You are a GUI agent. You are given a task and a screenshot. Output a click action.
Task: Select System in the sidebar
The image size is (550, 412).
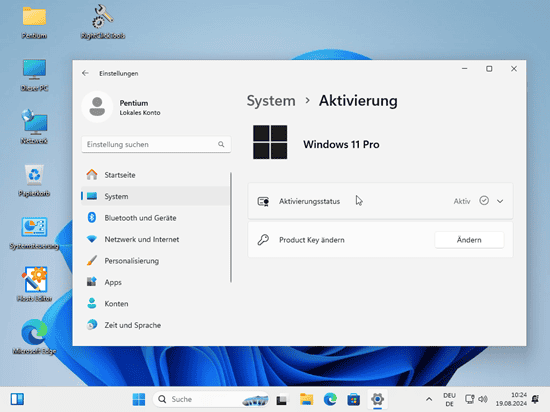tap(155, 196)
